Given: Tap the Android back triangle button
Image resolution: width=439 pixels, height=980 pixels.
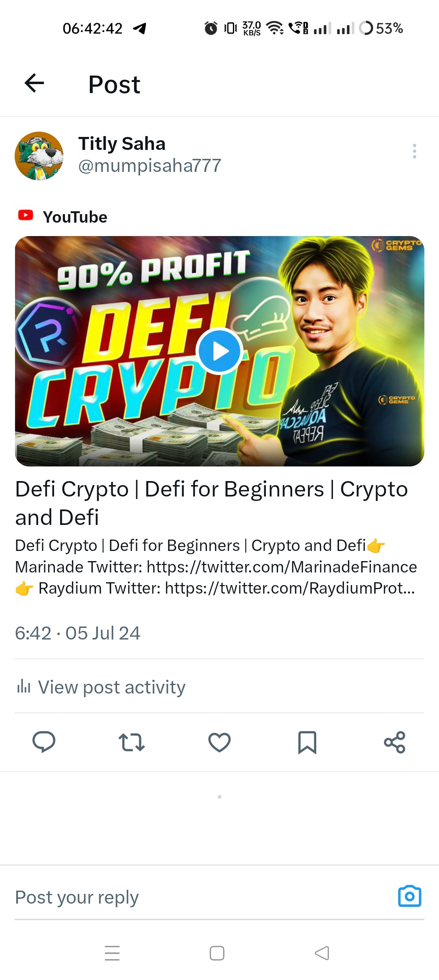Looking at the screenshot, I should tap(322, 953).
